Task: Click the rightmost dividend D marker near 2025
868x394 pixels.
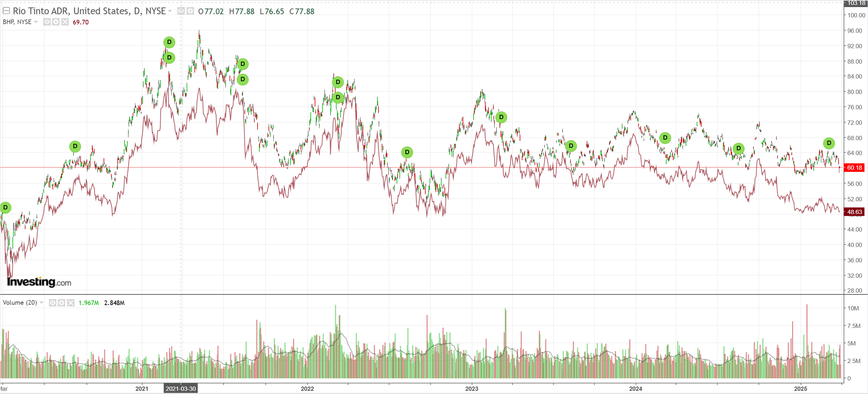Action: (829, 143)
